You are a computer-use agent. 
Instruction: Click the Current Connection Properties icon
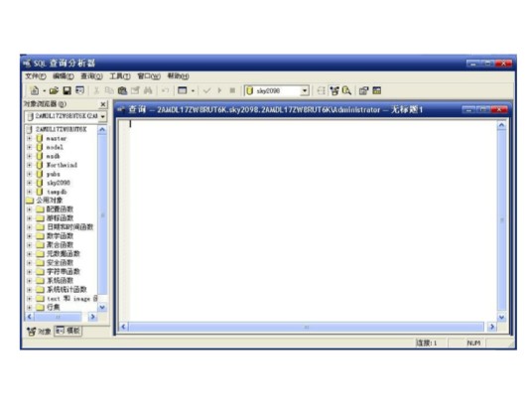[363, 90]
